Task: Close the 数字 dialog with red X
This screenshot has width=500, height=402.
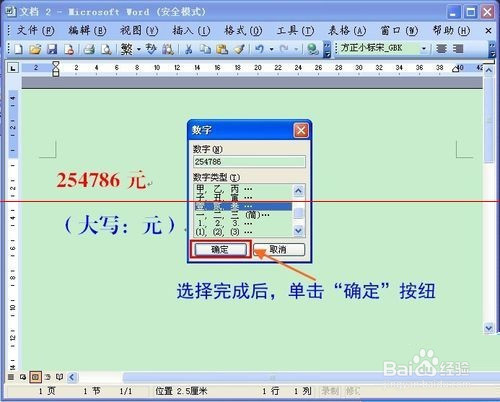Action: 301,130
